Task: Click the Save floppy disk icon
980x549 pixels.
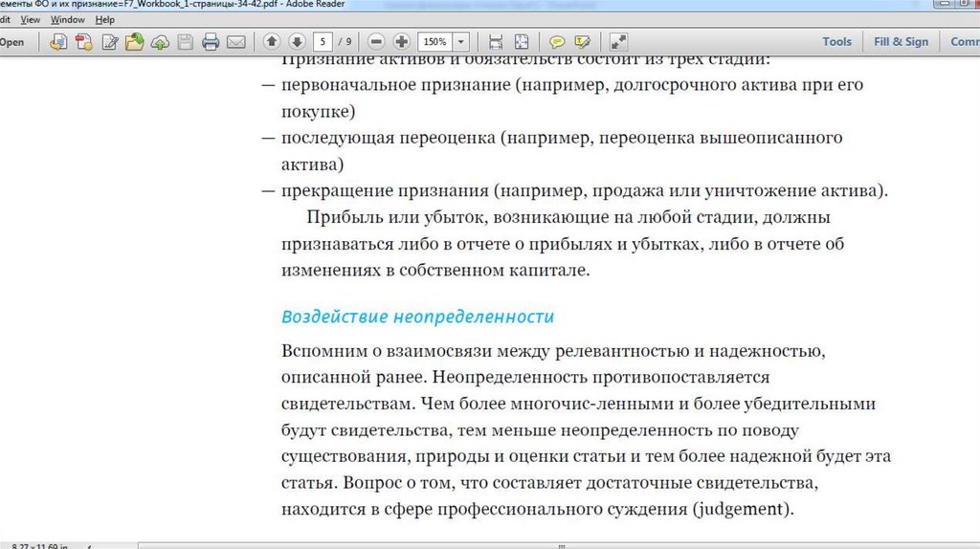Action: 185,42
